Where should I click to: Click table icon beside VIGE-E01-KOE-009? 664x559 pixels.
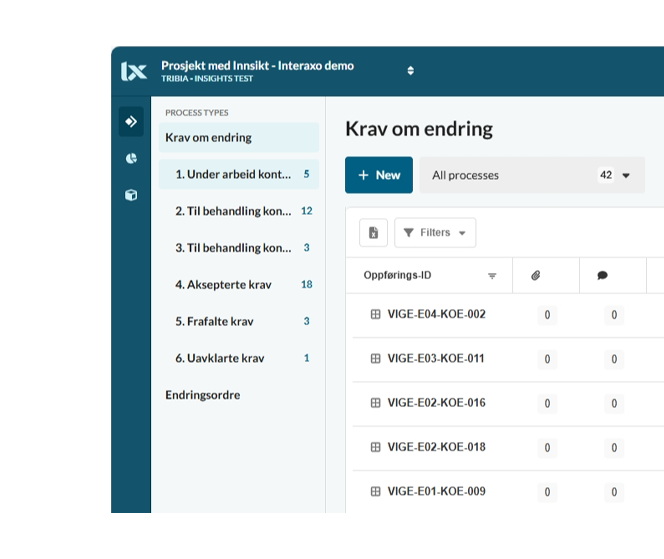[376, 492]
